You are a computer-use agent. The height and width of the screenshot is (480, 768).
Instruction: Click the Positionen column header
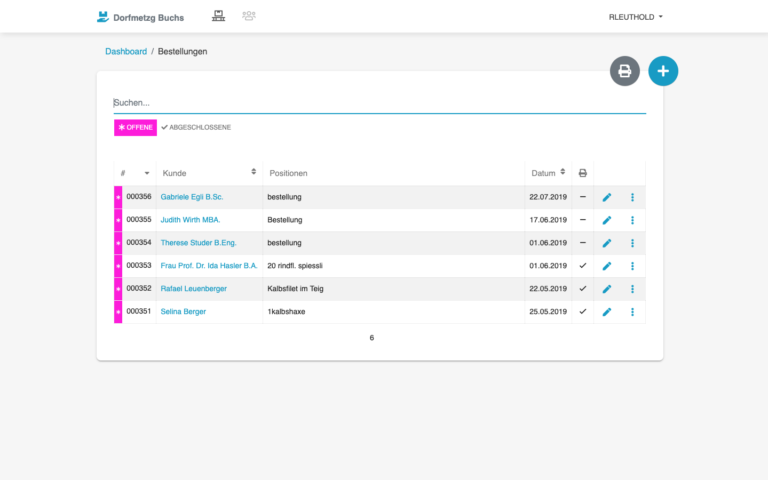pos(288,173)
